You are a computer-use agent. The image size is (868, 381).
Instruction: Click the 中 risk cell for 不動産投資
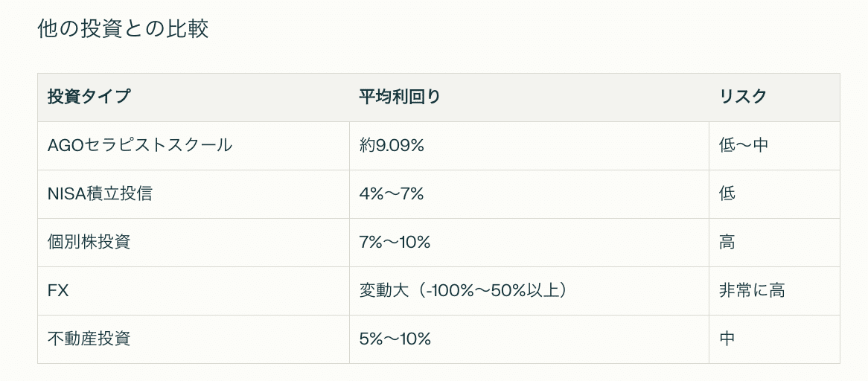tap(774, 339)
